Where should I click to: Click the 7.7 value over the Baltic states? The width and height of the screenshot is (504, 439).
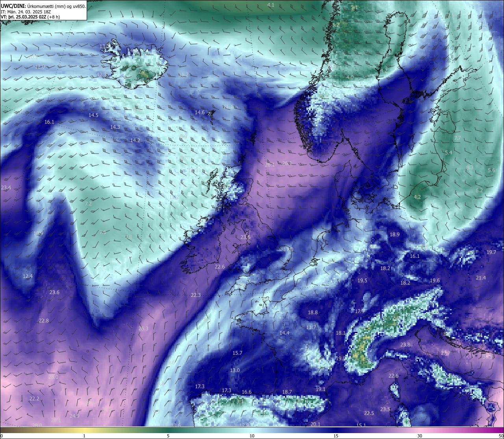pos(457,138)
